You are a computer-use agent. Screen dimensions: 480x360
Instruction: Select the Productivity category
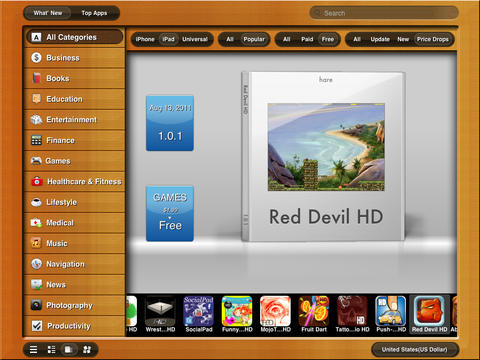(75, 326)
